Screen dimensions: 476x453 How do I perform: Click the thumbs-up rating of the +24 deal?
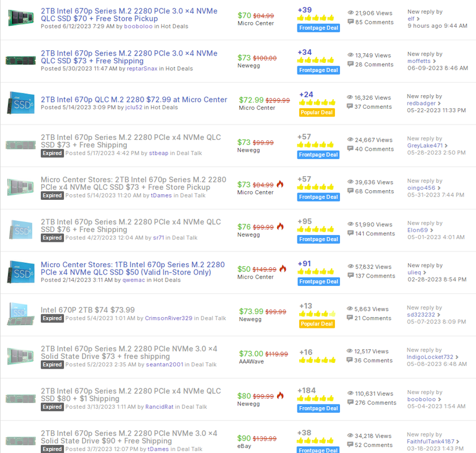coord(317,102)
